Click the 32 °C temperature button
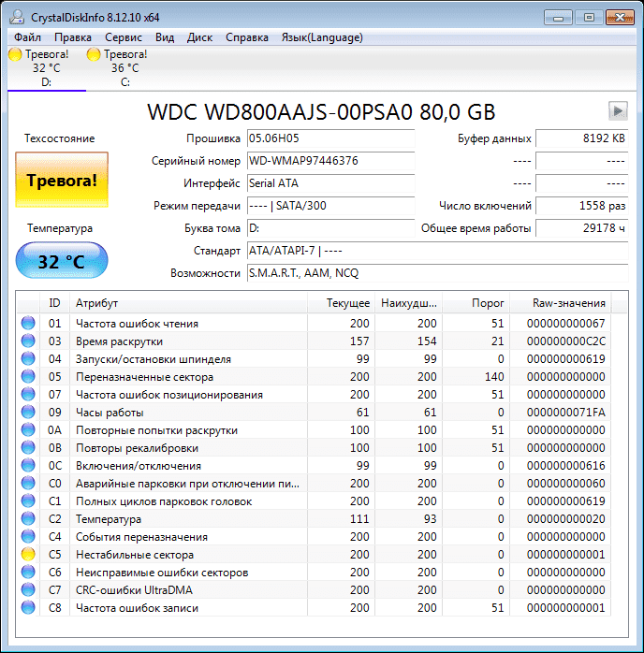Image resolution: width=644 pixels, height=653 pixels. (62, 261)
